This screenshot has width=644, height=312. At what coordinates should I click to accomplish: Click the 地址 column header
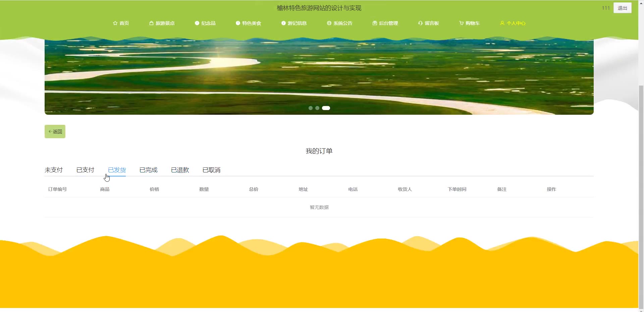[x=303, y=189]
